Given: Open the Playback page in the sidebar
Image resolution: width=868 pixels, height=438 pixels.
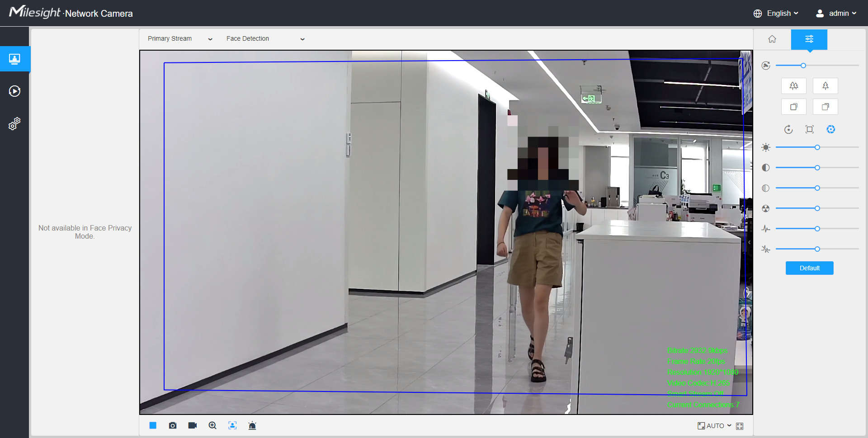Looking at the screenshot, I should click(x=14, y=91).
